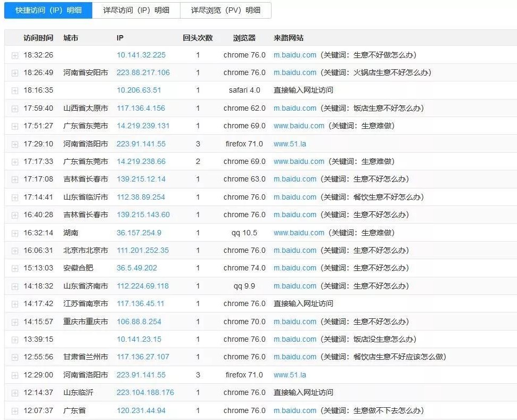The height and width of the screenshot is (420, 517).
Task: Open m.baidu.com referrer for 饭店生意不好怎么办
Action: [x=295, y=108]
